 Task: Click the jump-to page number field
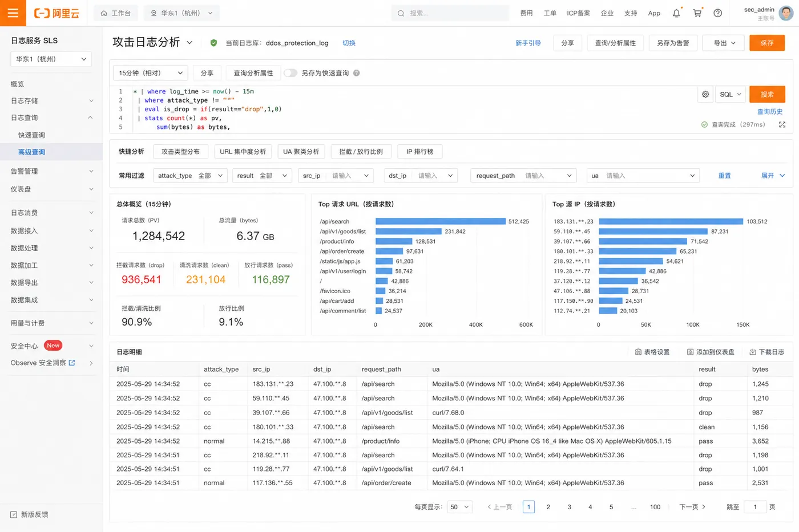pyautogui.click(x=754, y=507)
